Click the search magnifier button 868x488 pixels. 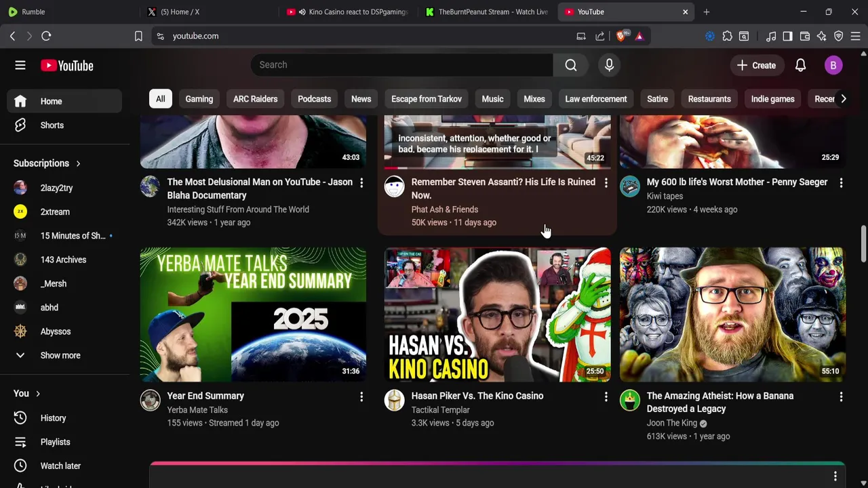coord(571,65)
